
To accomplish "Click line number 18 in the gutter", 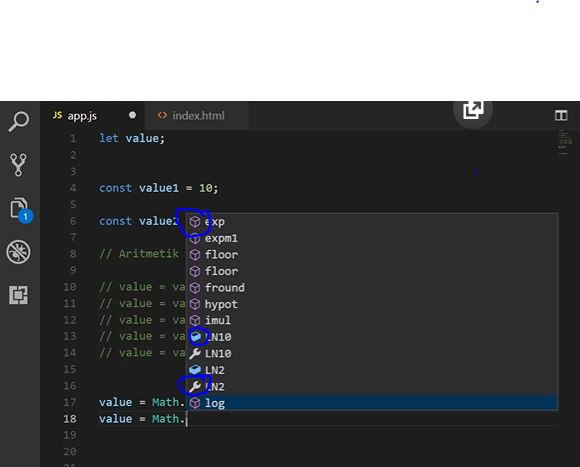I will (70, 419).
